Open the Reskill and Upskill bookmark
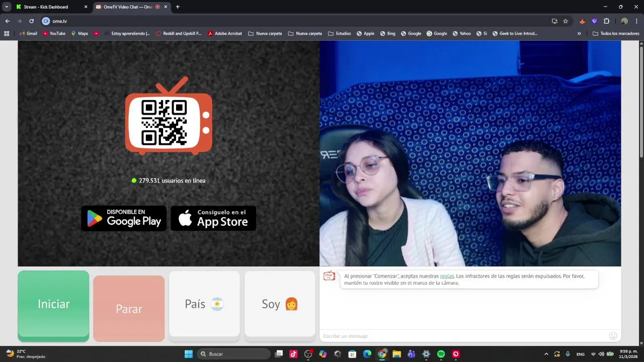Viewport: 644px width, 362px height. [179, 34]
